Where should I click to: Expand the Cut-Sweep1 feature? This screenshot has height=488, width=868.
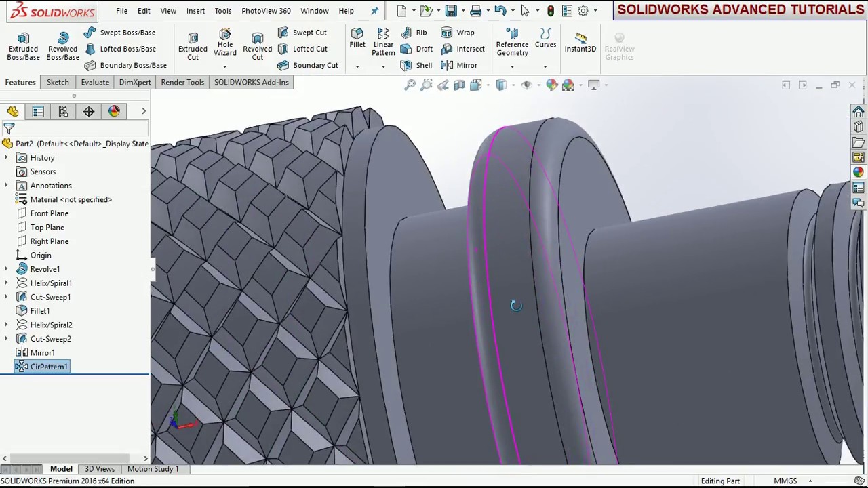pos(6,297)
